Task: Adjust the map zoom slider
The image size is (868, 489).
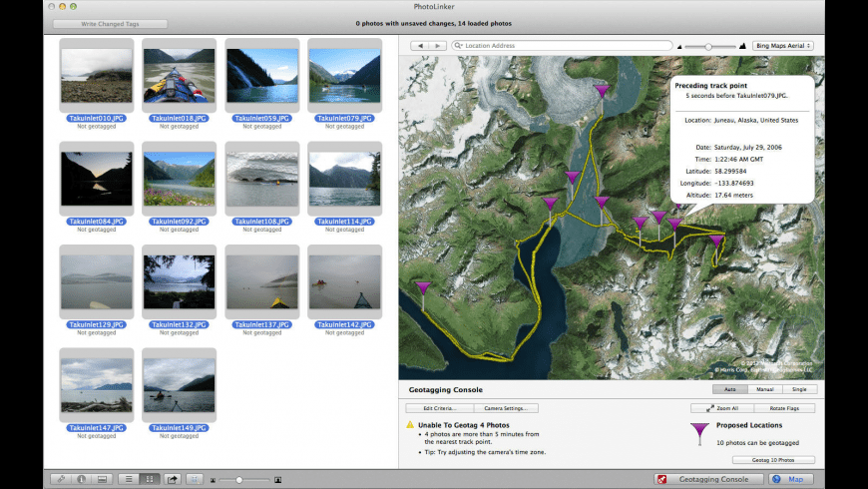Action: click(x=710, y=47)
